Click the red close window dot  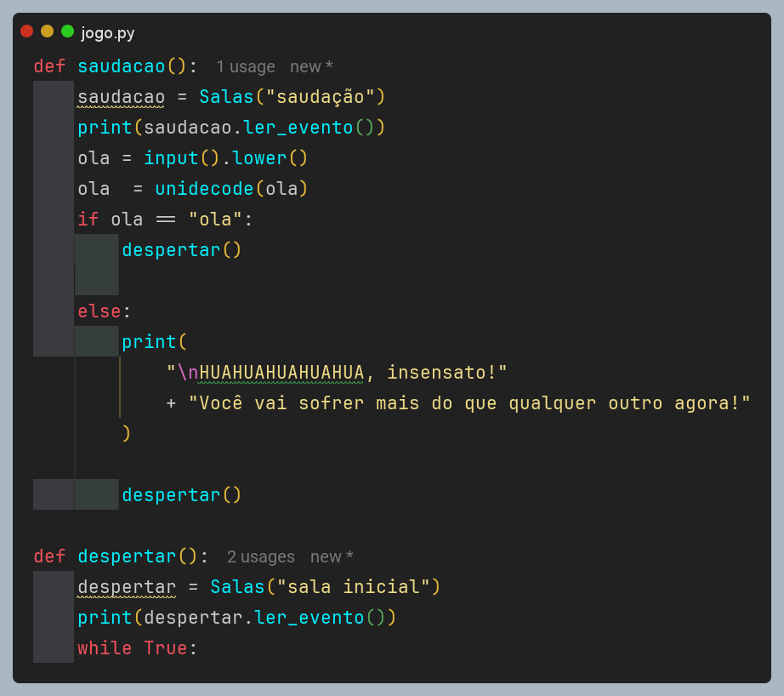(x=27, y=31)
